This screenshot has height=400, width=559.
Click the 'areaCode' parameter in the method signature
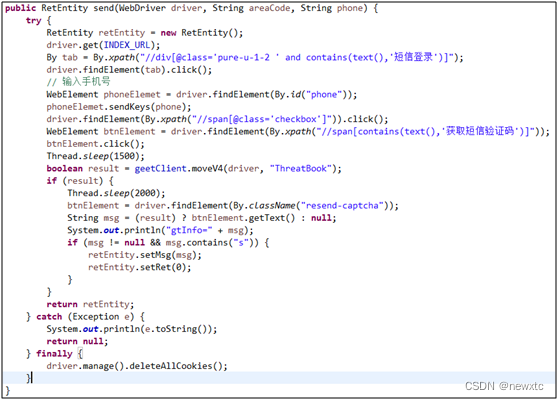click(269, 8)
